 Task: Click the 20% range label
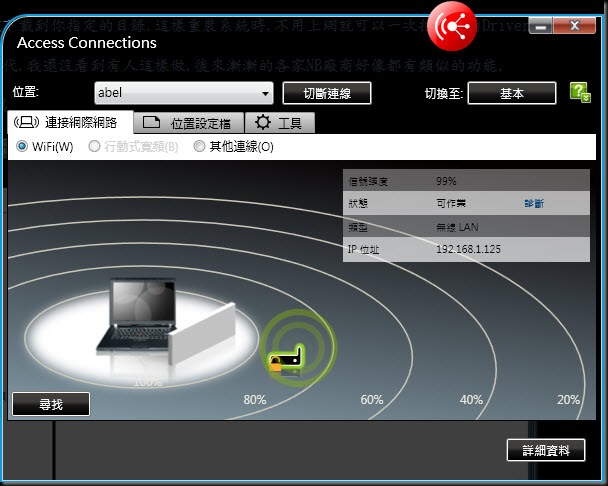coord(568,400)
